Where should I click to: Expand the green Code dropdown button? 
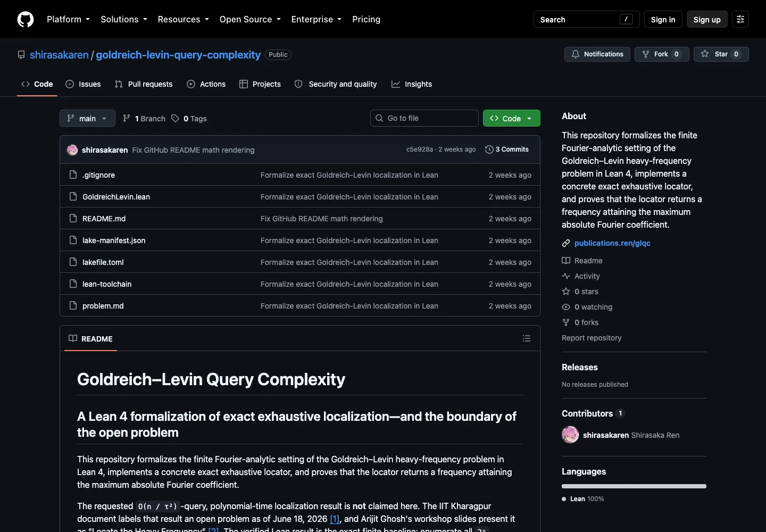(511, 118)
